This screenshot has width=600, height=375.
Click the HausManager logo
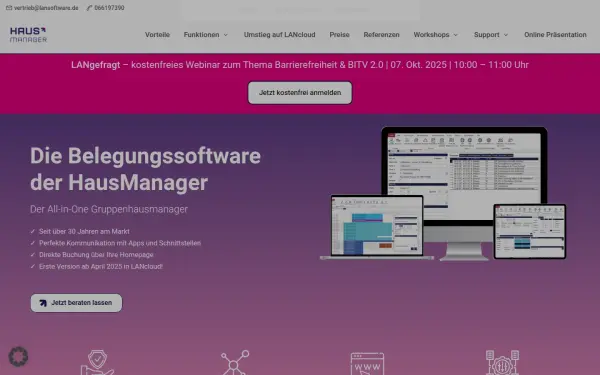point(28,34)
